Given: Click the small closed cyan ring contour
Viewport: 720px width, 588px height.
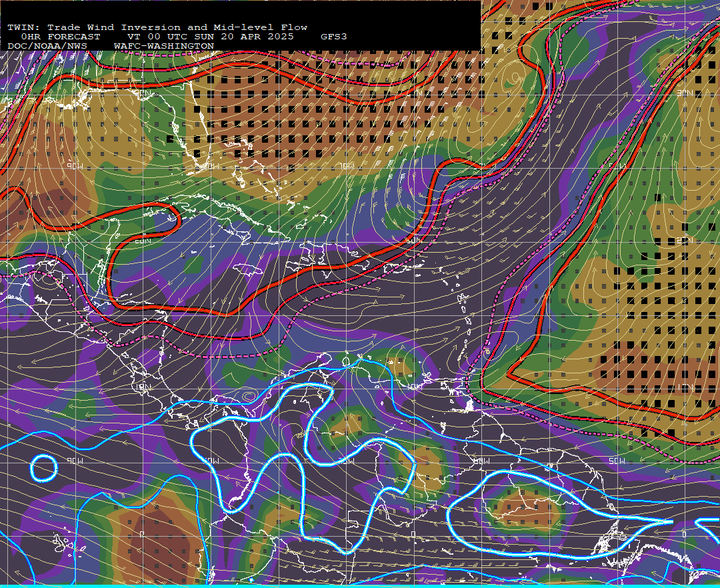Looking at the screenshot, I should point(44,468).
